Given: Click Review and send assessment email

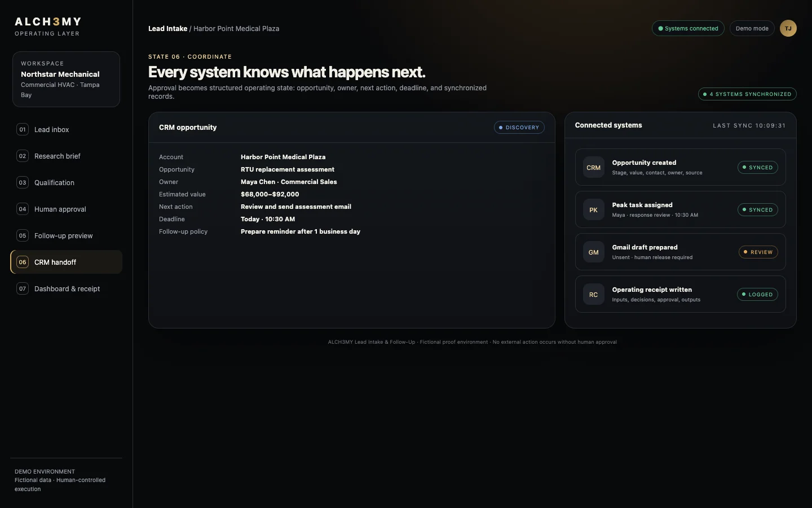Looking at the screenshot, I should click(296, 207).
